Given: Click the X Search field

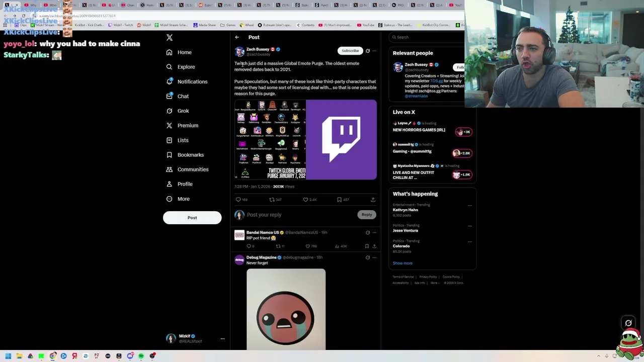Looking at the screenshot, I should [x=428, y=37].
